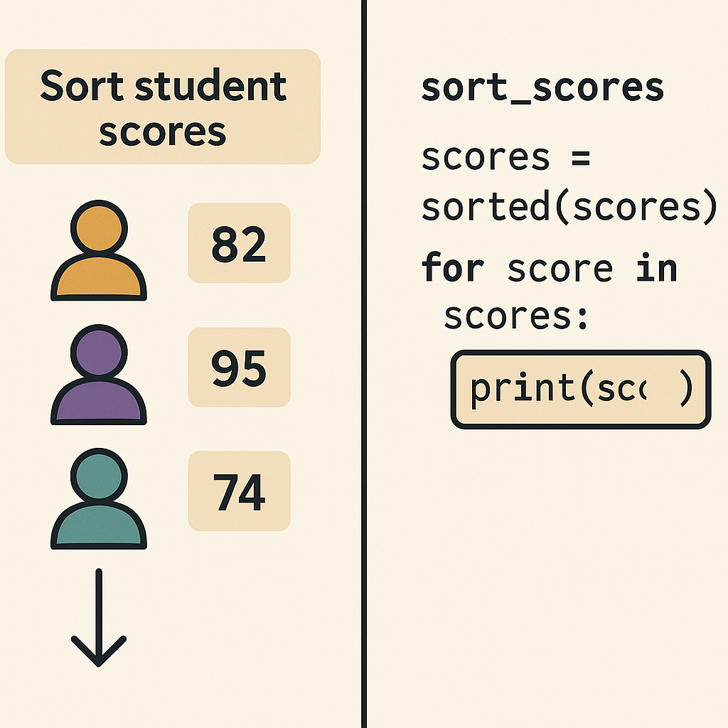Screen dimensions: 728x728
Task: Click the sort_scores heading
Action: 542,87
